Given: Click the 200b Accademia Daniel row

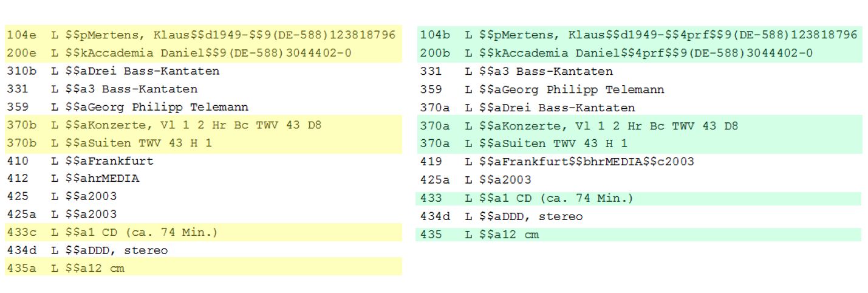Looking at the screenshot, I should click(x=638, y=53).
